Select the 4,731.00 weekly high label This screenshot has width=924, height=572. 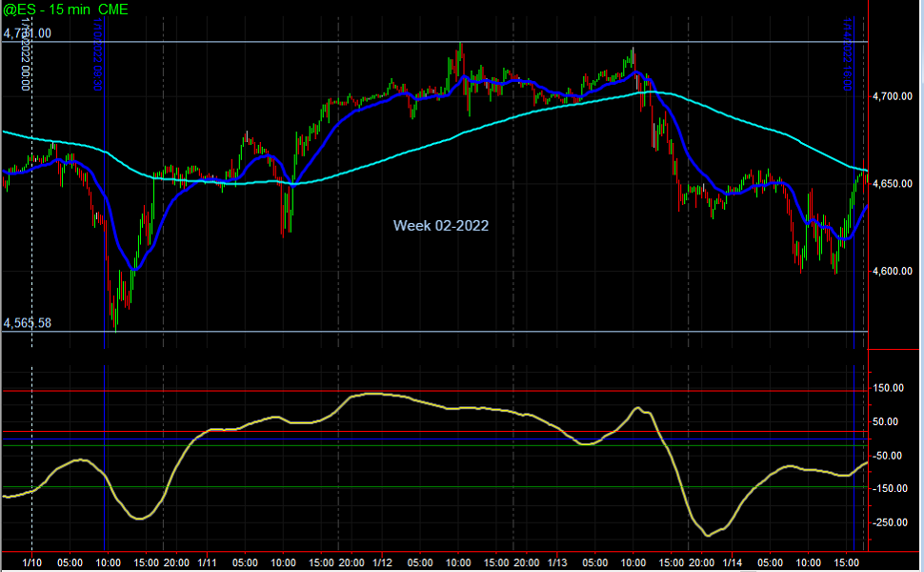[x=28, y=33]
